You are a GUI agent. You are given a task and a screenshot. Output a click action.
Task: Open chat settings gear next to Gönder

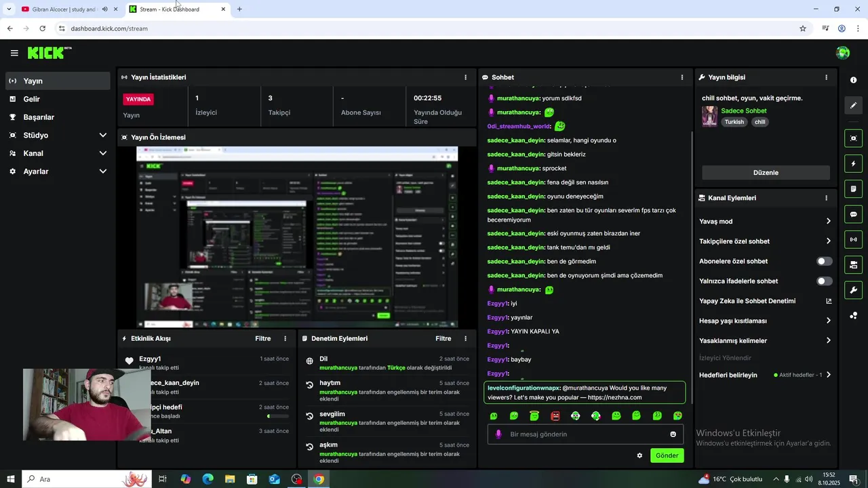point(639,455)
